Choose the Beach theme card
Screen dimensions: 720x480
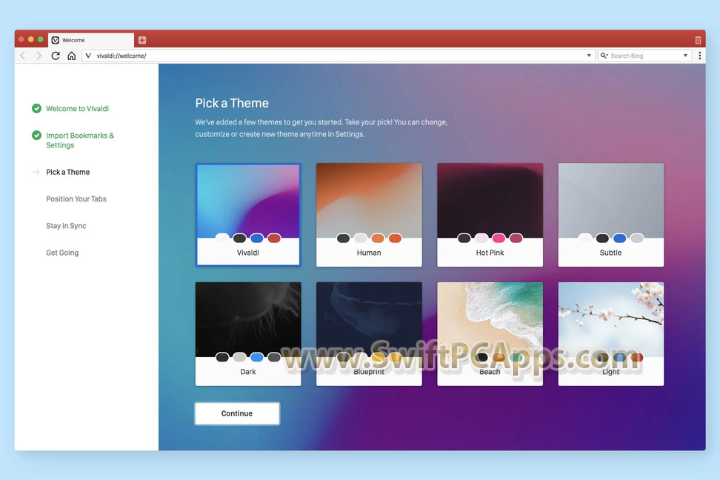click(x=490, y=334)
